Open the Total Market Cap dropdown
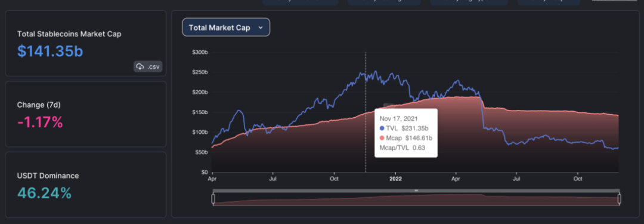 tap(226, 27)
